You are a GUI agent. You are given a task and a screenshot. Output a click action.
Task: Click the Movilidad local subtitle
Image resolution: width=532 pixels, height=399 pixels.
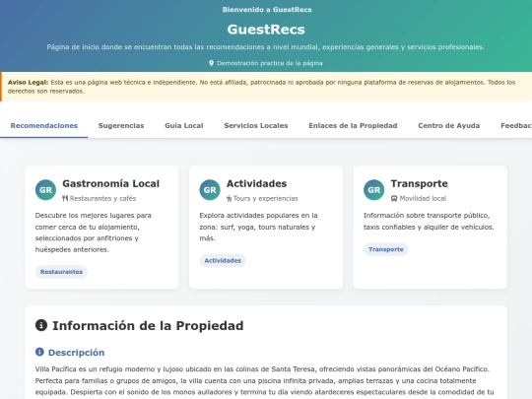click(423, 198)
